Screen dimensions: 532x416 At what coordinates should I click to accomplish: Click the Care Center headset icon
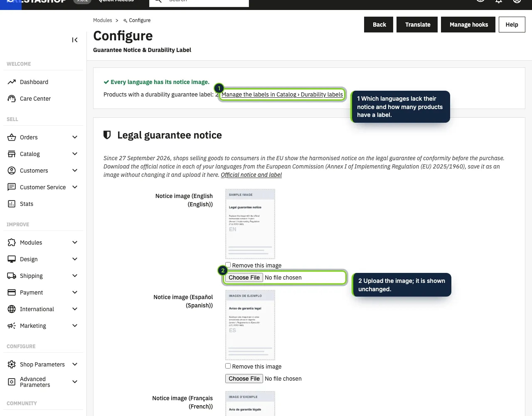[x=12, y=99]
